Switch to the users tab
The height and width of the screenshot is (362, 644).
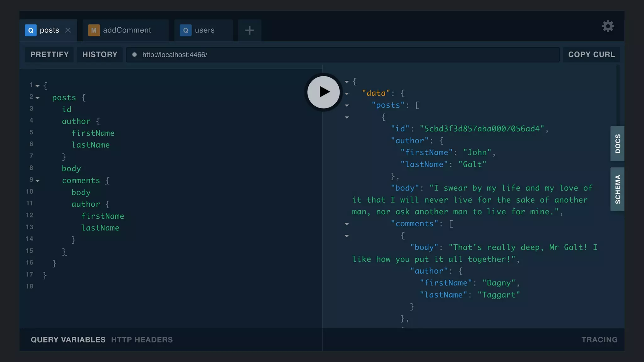coord(204,30)
